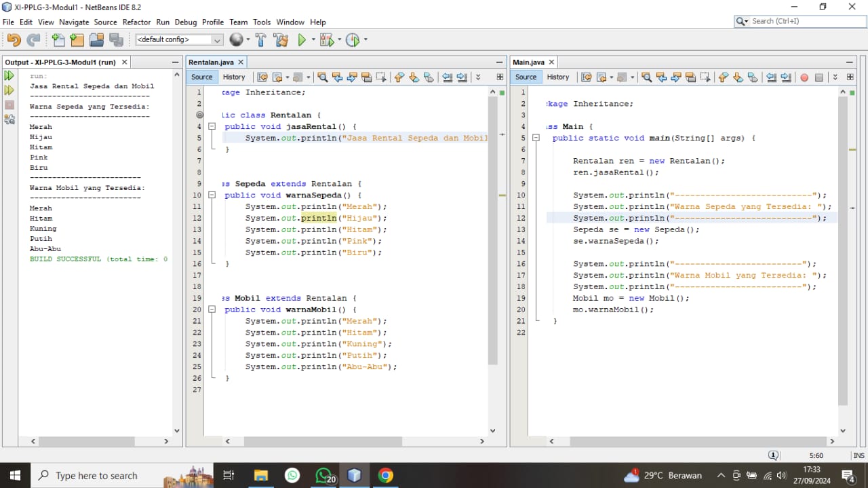
Task: Run the project with green play button
Action: pos(302,40)
